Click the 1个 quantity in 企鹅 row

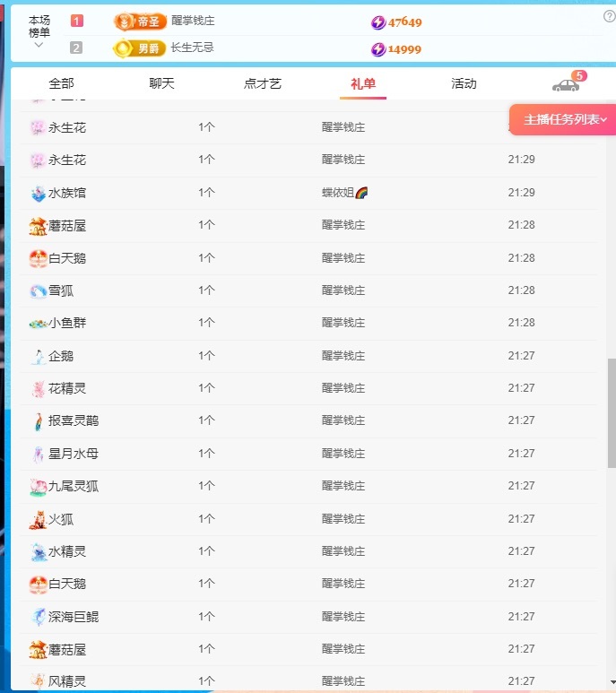[x=206, y=356]
